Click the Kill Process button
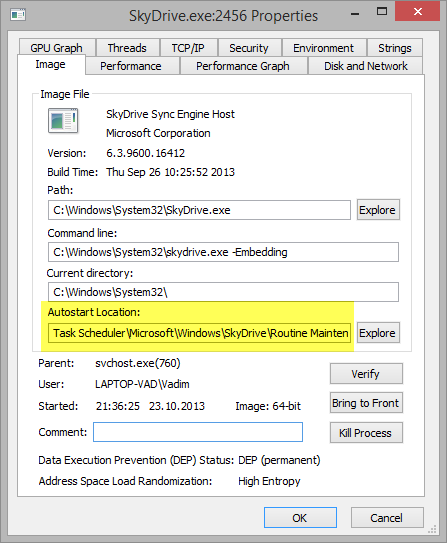Screen dimensions: 447x543 pos(366,433)
